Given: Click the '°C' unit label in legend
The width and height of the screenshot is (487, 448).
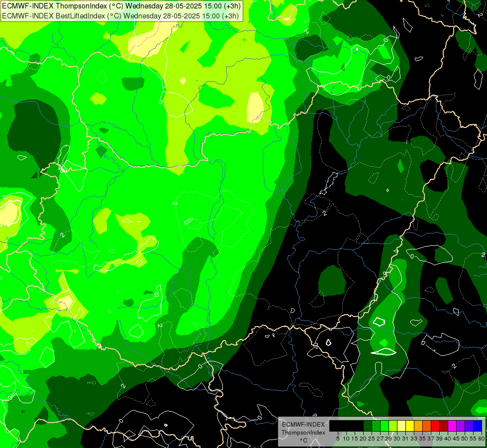Looking at the screenshot, I should (x=304, y=441).
